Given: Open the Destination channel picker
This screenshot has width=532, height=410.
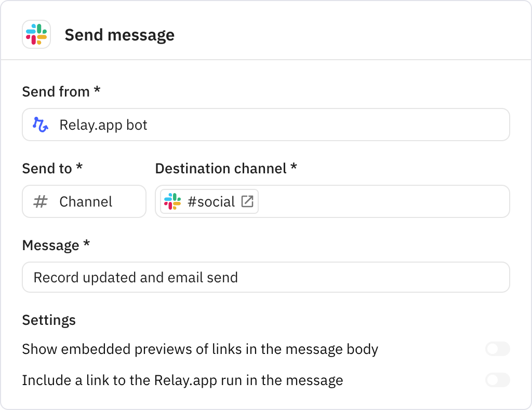Looking at the screenshot, I should tap(332, 201).
